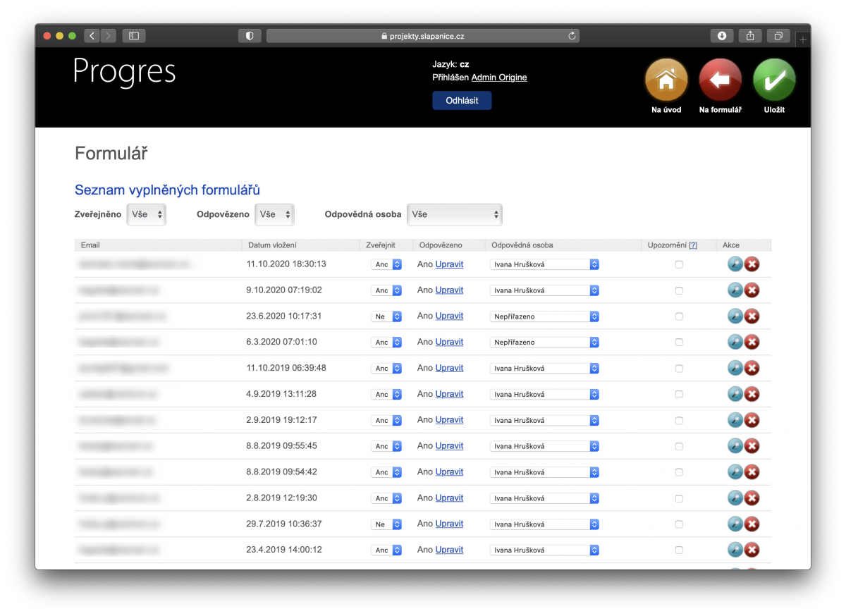Click the Odhlásit logout button
The height and width of the screenshot is (616, 846).
click(x=462, y=100)
